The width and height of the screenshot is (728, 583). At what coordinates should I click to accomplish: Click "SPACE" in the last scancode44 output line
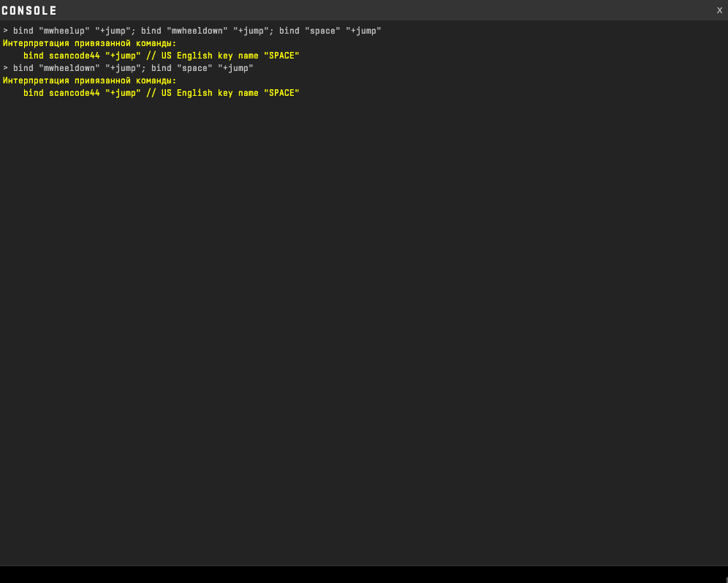tap(281, 93)
